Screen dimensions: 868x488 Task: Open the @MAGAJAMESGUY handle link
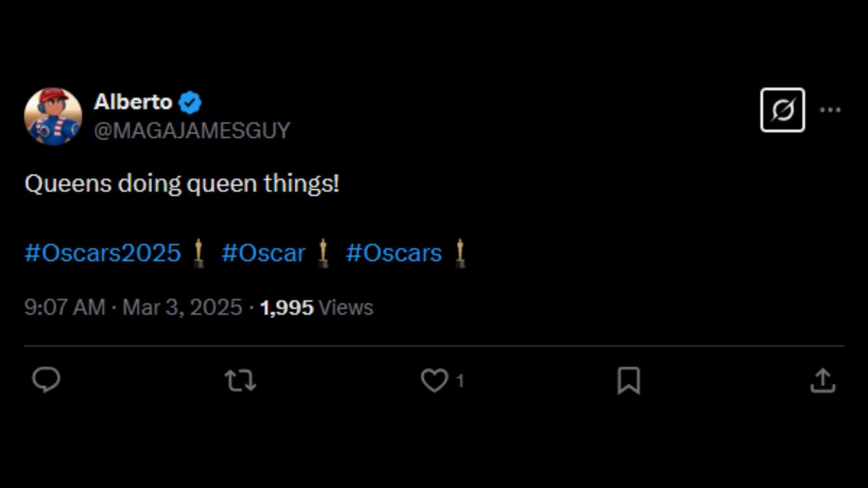pyautogui.click(x=192, y=131)
